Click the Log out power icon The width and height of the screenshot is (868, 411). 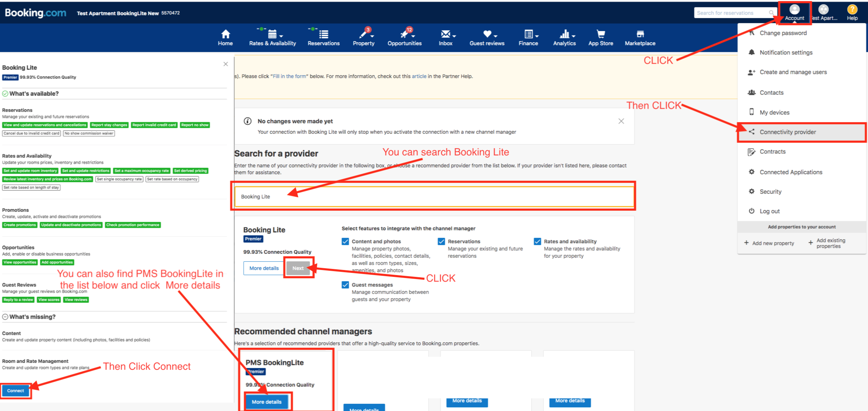click(x=752, y=211)
